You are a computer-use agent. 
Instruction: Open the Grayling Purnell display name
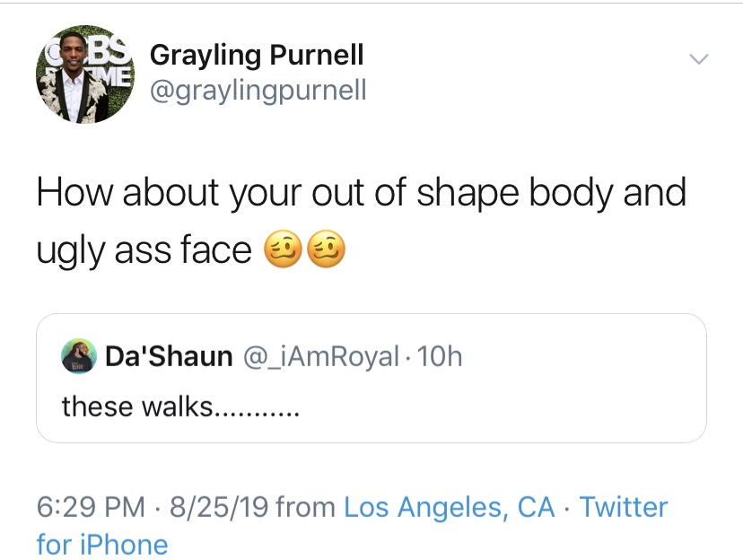[x=257, y=56]
